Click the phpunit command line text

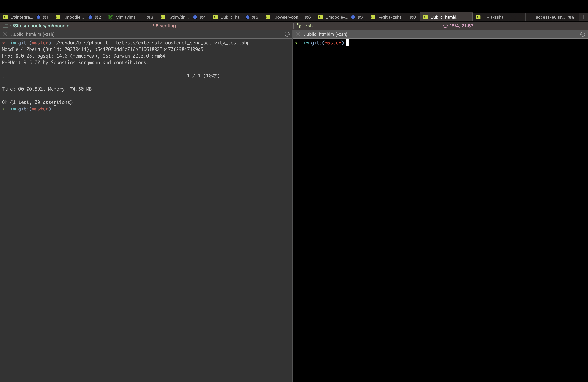(x=152, y=43)
